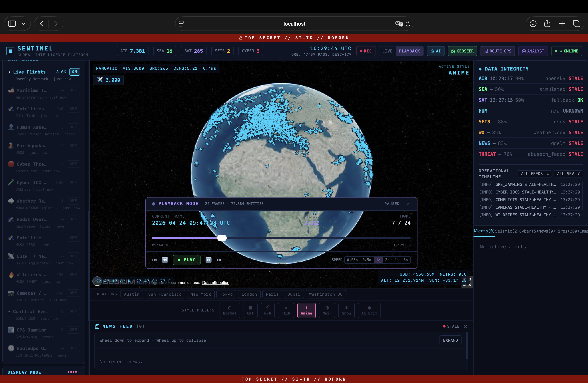Click the playback timeline slider track

point(316,238)
